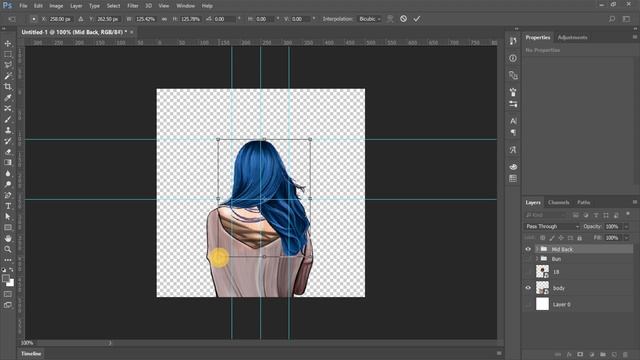
Task: Cancel the transform with the circle-slash icon
Action: coord(403,19)
